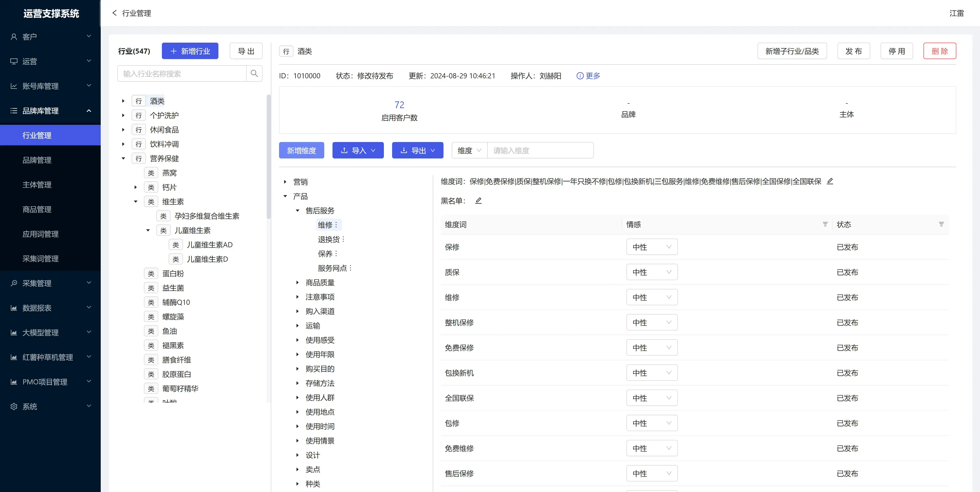Open the 情感 dropdown for 保修 row
The width and height of the screenshot is (980, 492).
(x=651, y=247)
